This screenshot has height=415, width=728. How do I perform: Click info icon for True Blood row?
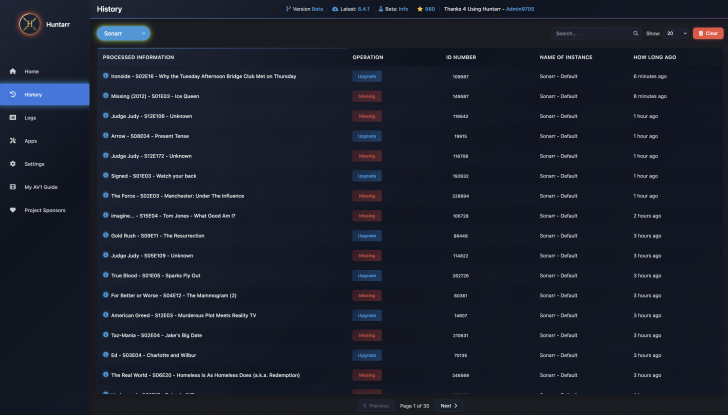point(105,275)
